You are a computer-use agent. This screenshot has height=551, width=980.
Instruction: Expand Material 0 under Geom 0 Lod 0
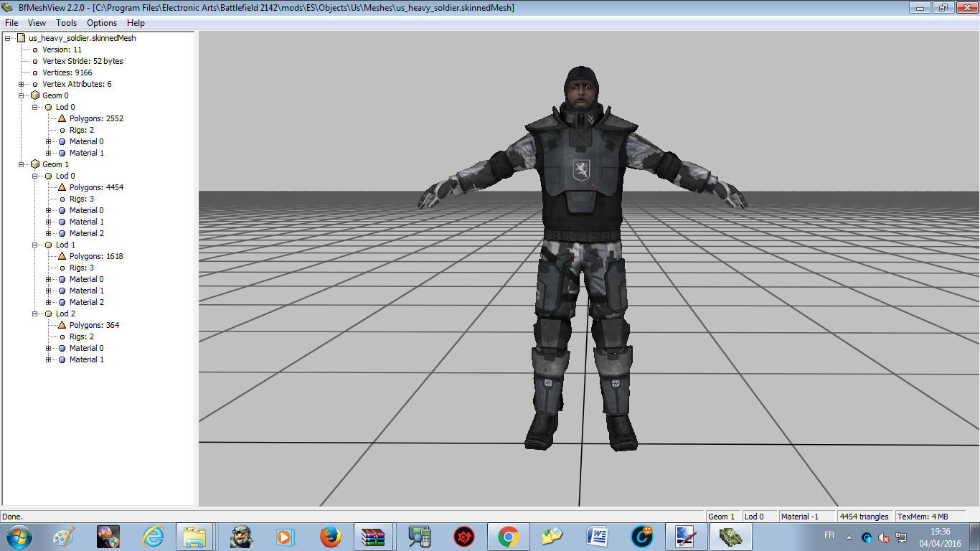click(x=48, y=141)
